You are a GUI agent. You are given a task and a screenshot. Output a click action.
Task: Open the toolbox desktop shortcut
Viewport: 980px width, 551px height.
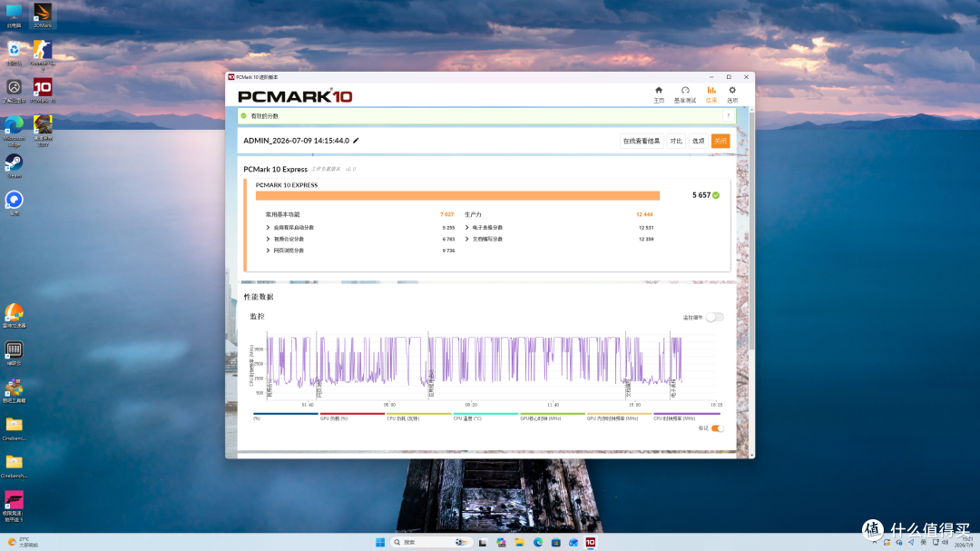14,391
